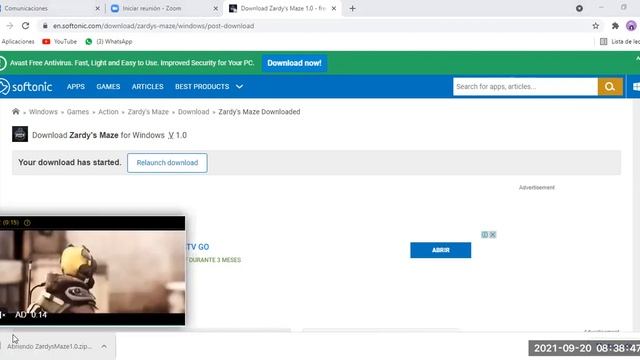Open the YouTube bookmark

[x=60, y=42]
